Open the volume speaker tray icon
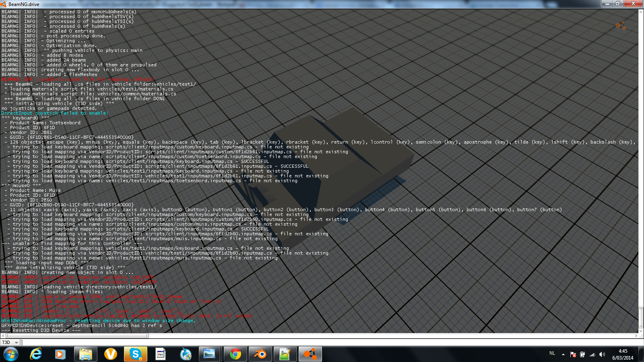 [602, 354]
